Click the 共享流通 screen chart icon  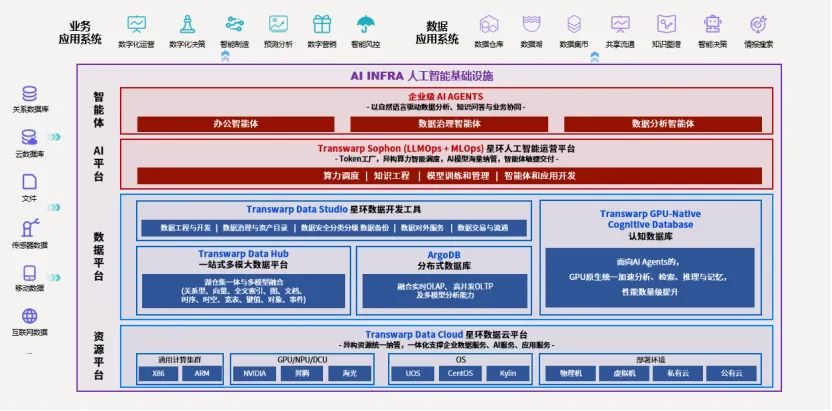coord(620,24)
